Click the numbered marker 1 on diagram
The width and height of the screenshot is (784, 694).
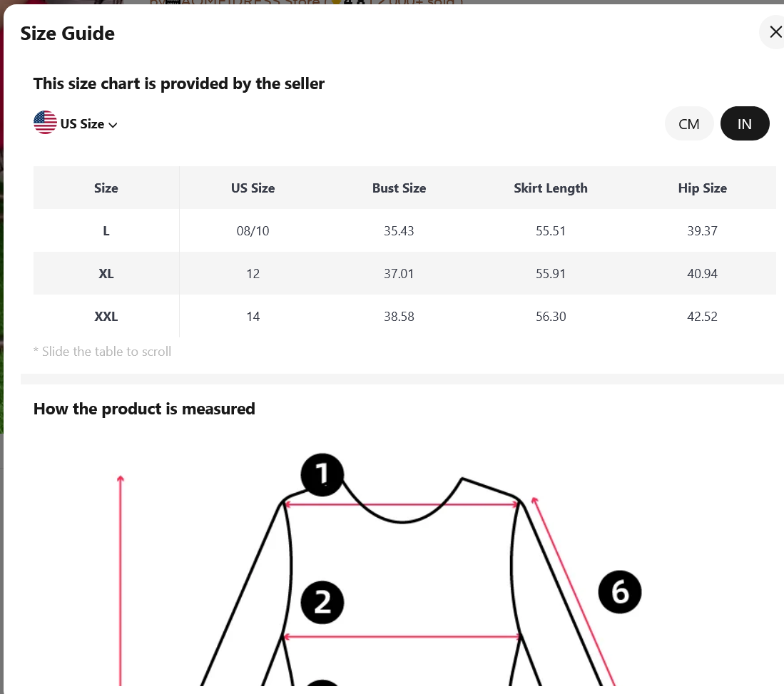(x=322, y=474)
